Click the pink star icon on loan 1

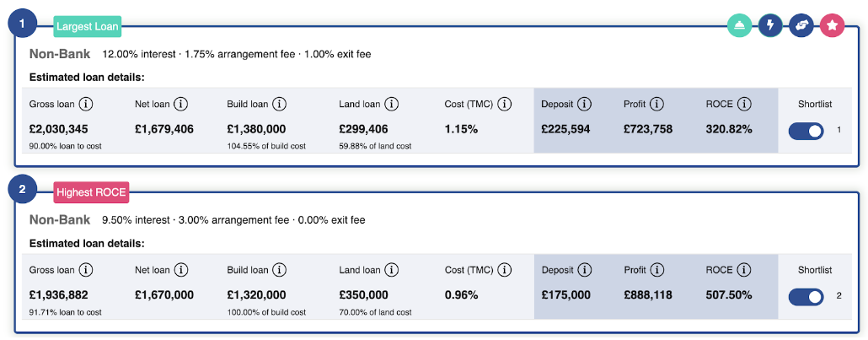point(832,26)
